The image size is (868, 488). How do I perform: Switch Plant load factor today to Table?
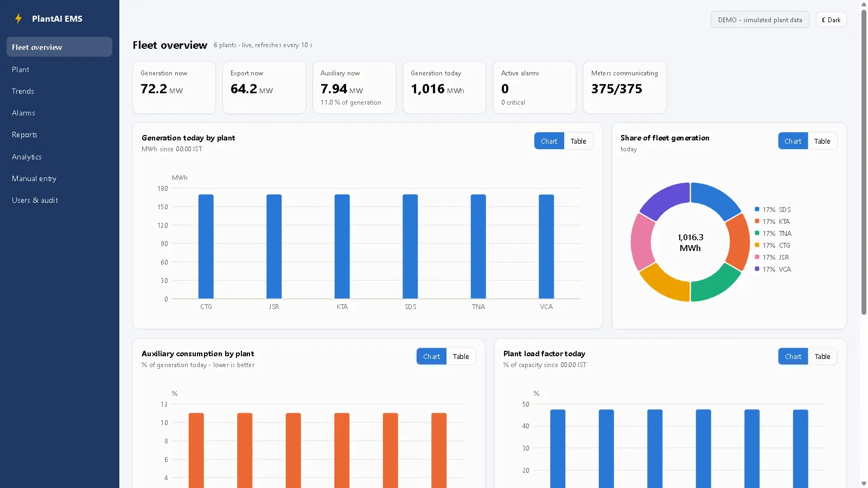(x=822, y=356)
